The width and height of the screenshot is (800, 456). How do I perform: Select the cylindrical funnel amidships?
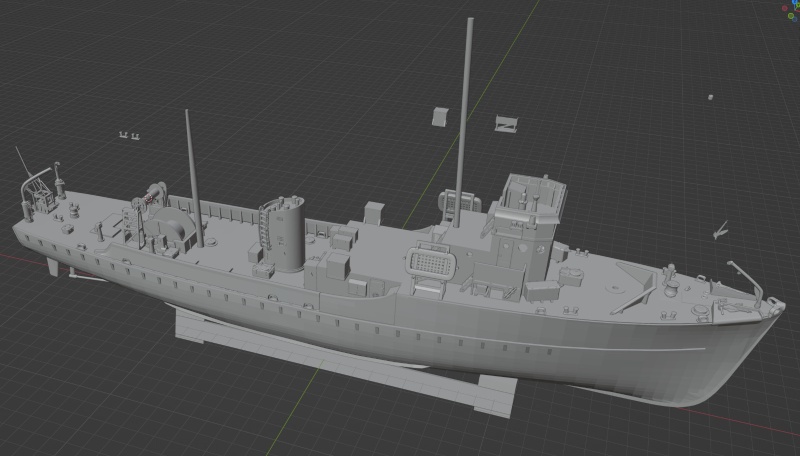click(x=288, y=234)
